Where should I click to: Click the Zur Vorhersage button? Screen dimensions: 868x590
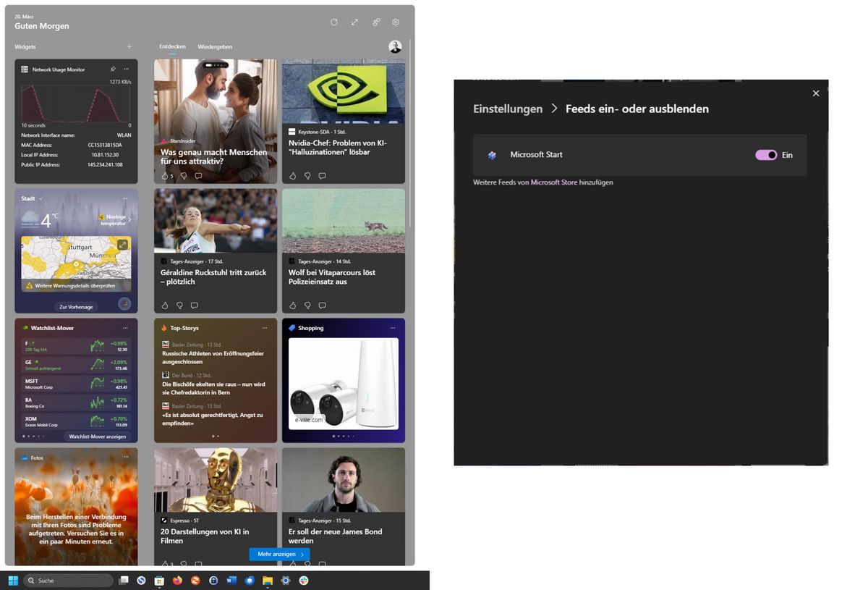pyautogui.click(x=75, y=306)
